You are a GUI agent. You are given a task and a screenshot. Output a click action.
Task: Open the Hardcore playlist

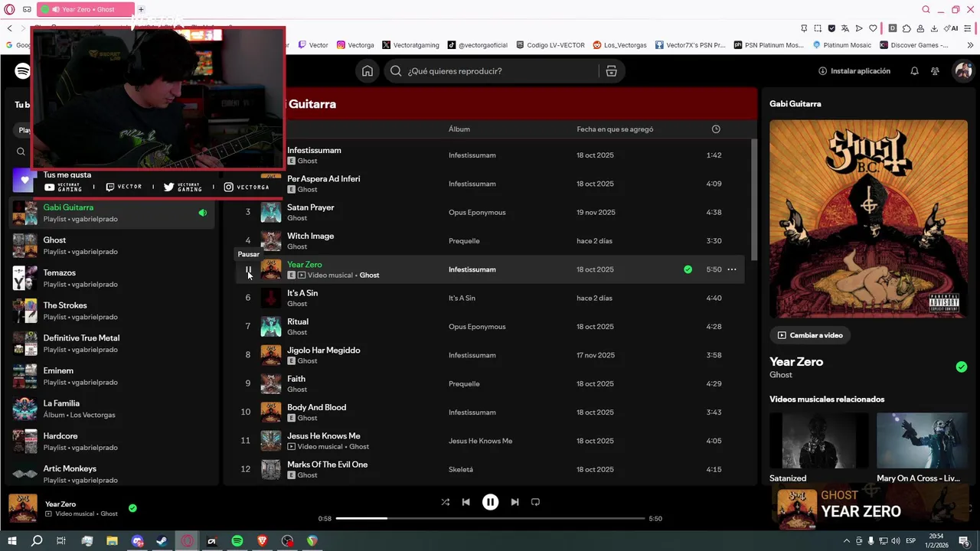113,442
